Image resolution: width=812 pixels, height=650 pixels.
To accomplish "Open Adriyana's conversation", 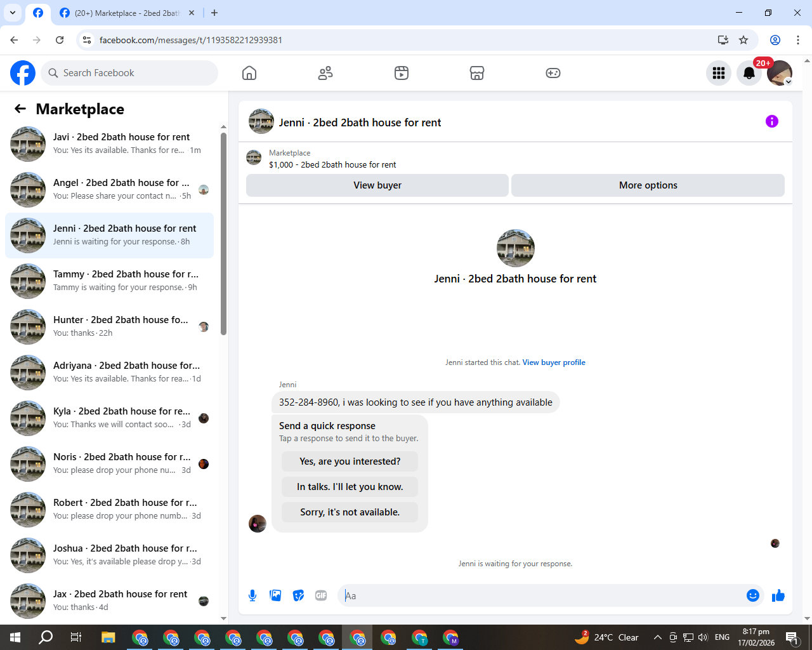I will coord(109,373).
